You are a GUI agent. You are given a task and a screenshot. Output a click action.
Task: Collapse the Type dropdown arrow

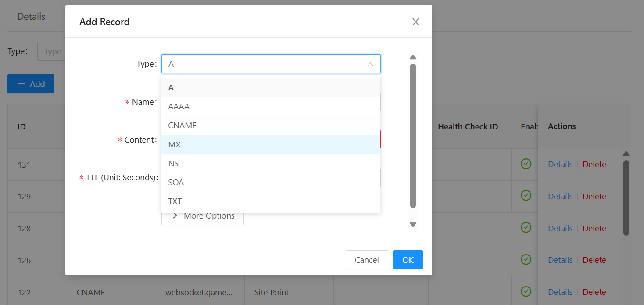370,64
